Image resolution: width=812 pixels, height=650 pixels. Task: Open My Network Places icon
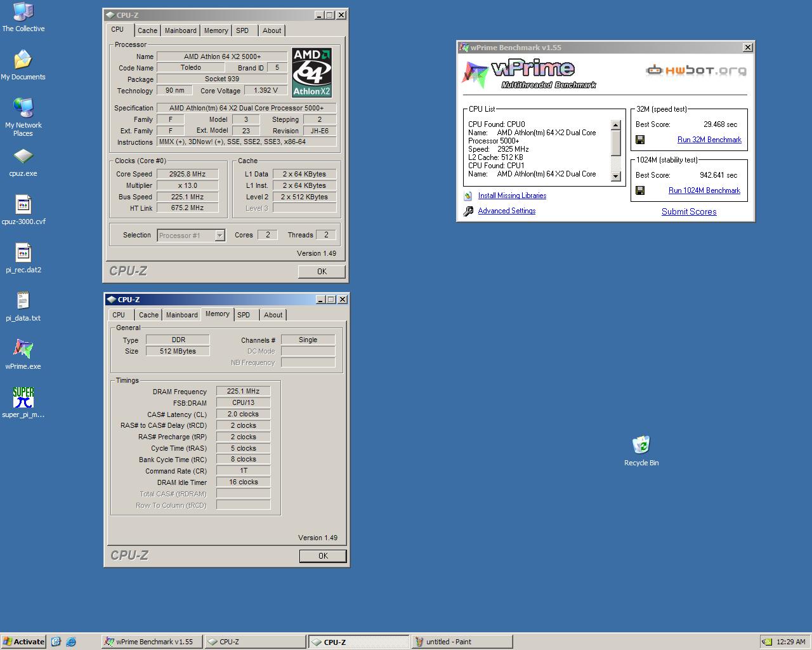click(x=23, y=117)
